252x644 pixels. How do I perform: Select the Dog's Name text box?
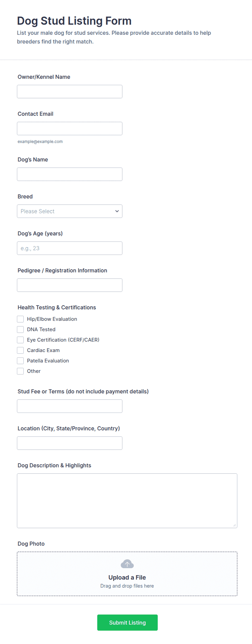click(x=70, y=174)
